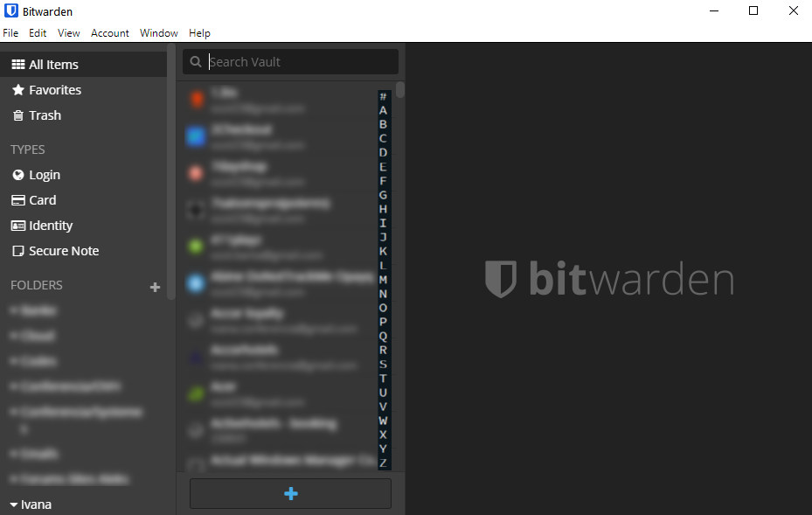Open the View menu

coord(68,33)
